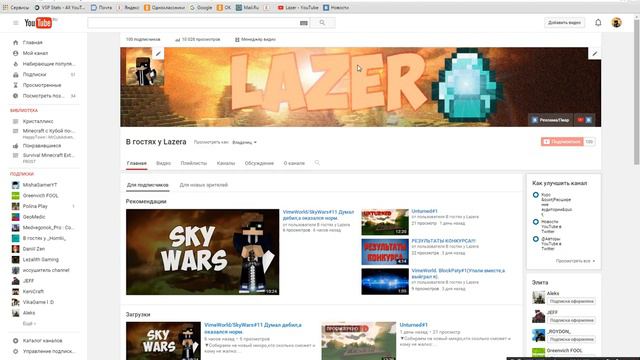Viewport: 640px width, 360px height.
Task: Open Менеджер видео link
Action: pyautogui.click(x=256, y=40)
